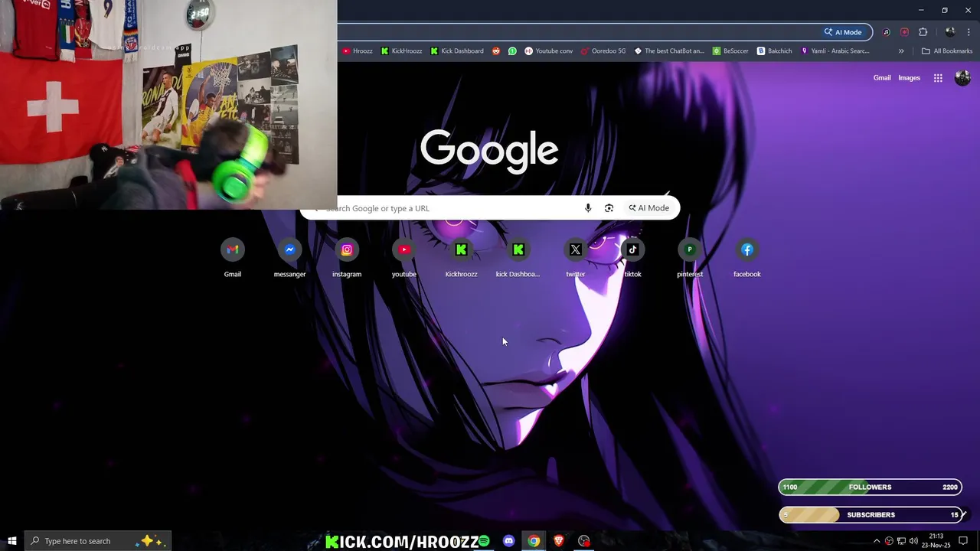Screen dimensions: 980x551
Task: Open the Ooredoo 5G bookmark
Action: coord(603,51)
